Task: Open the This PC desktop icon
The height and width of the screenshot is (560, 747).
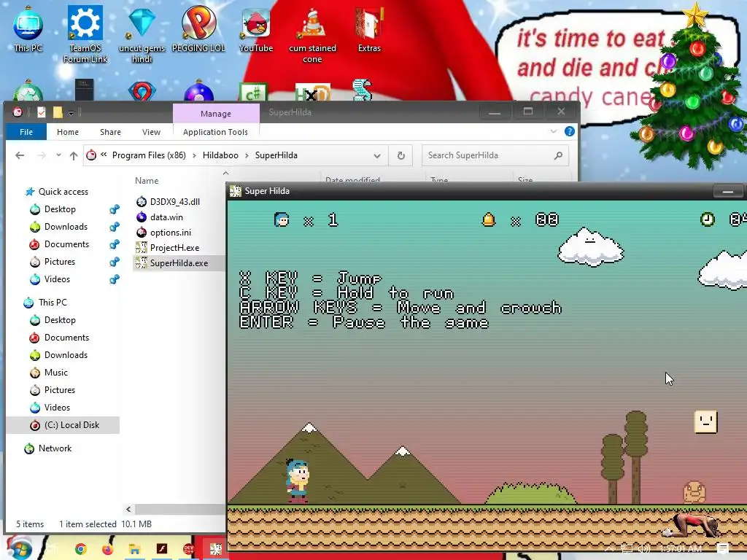Action: click(28, 28)
